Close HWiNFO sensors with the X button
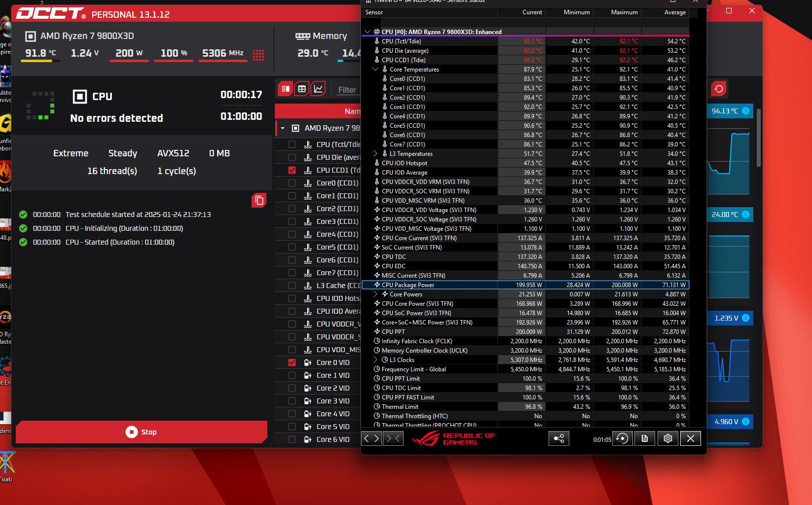 [691, 438]
